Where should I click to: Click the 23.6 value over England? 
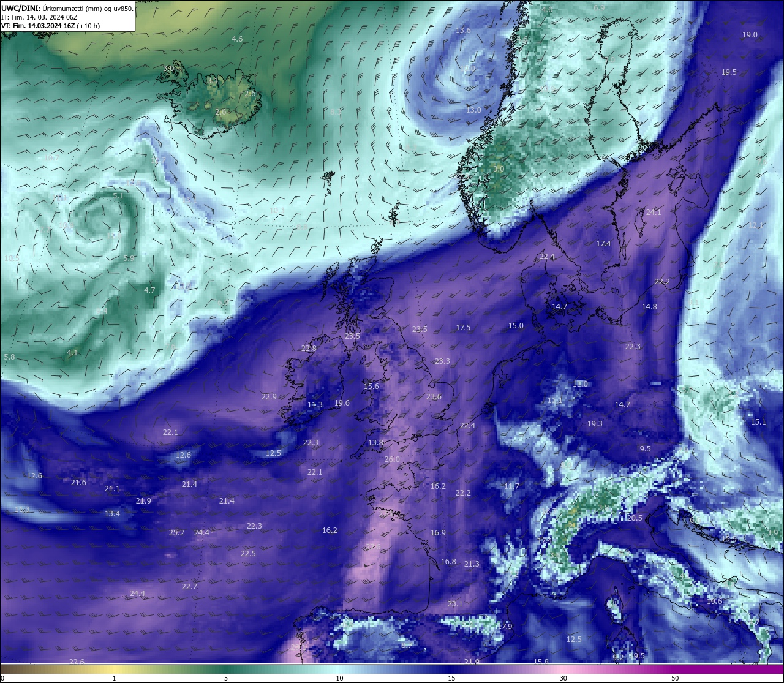click(434, 396)
